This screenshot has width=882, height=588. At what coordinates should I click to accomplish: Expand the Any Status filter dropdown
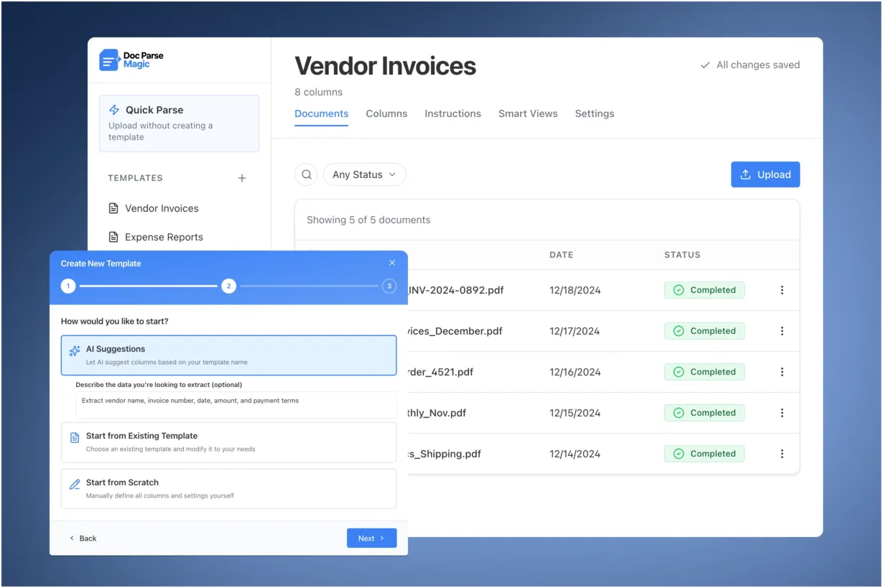click(x=364, y=174)
